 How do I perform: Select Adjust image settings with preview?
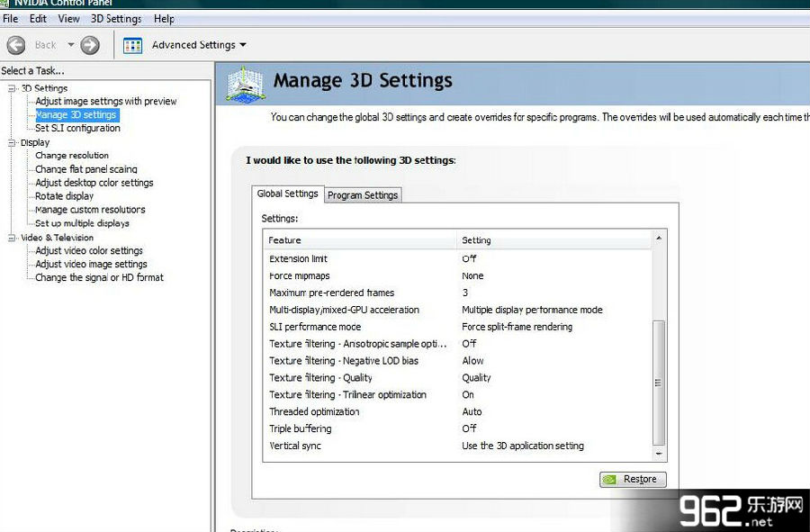106,101
